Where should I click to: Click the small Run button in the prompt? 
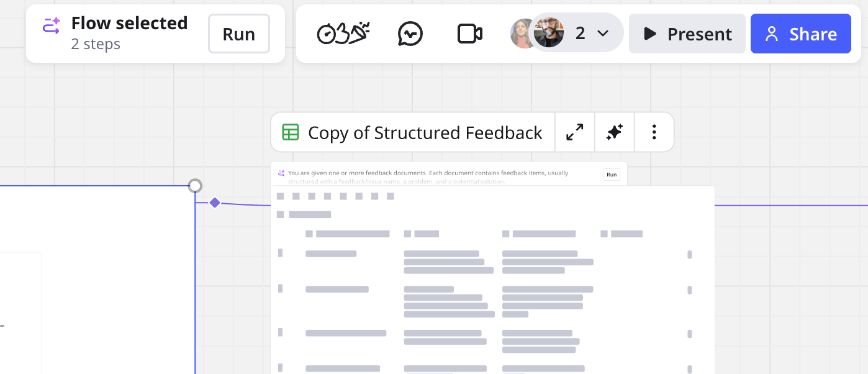point(611,175)
